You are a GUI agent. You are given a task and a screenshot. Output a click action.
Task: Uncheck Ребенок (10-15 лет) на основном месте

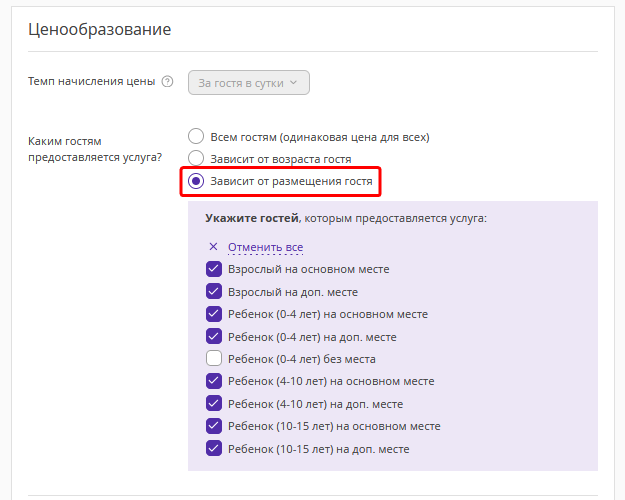pyautogui.click(x=214, y=426)
